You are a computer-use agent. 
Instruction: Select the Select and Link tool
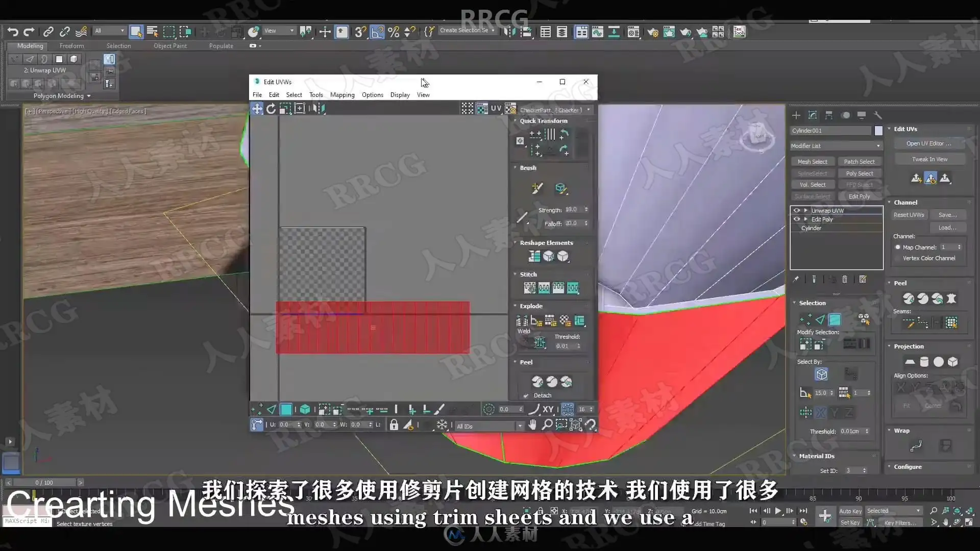coord(48,32)
